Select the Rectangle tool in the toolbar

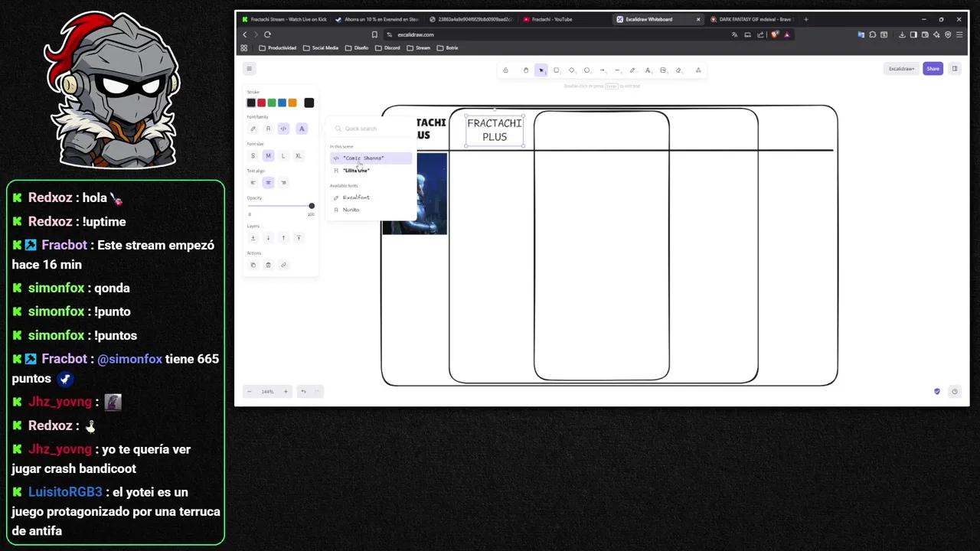coord(556,70)
